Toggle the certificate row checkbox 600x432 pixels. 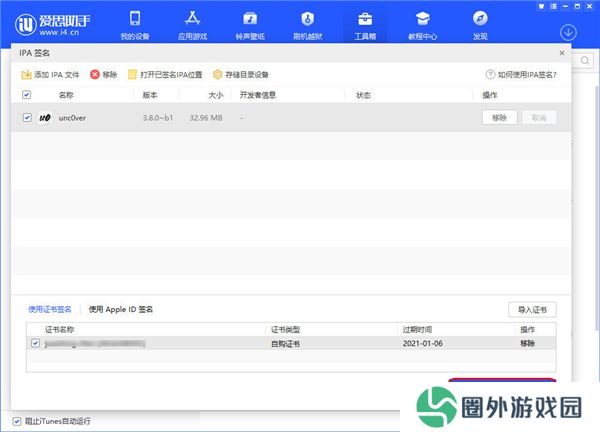click(x=36, y=343)
